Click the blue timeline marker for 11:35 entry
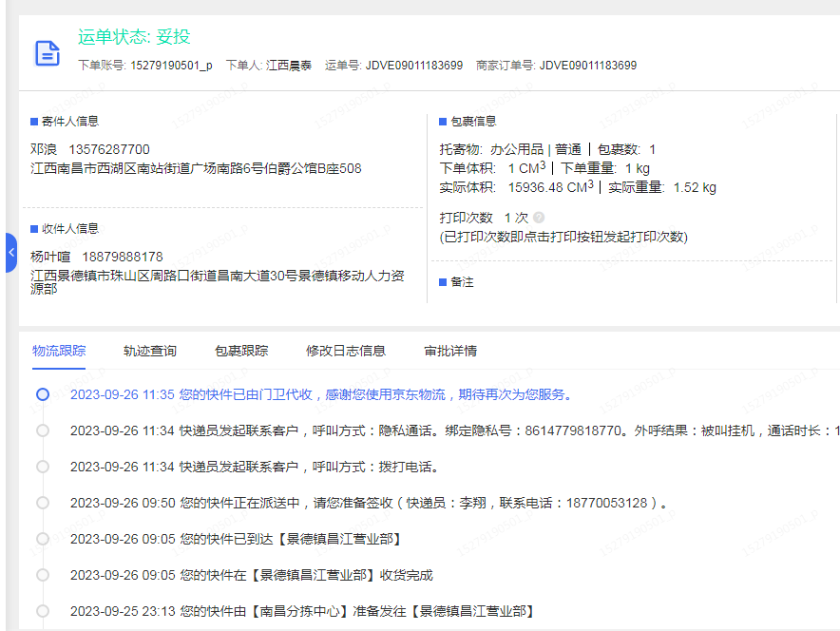This screenshot has height=631, width=840. (43, 394)
